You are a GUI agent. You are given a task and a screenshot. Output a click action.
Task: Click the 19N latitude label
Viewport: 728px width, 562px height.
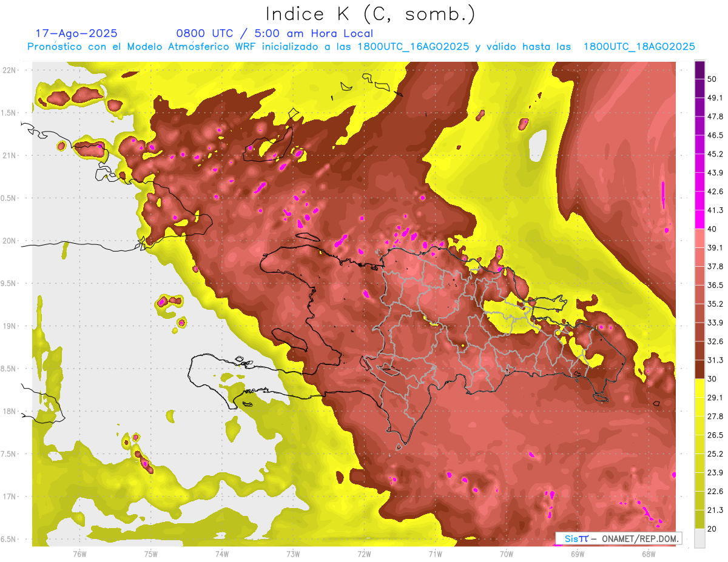tap(9, 326)
